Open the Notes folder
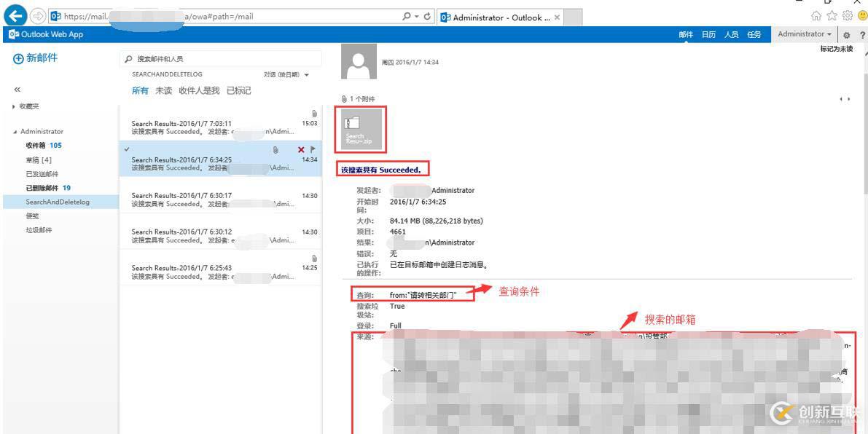The image size is (868, 434). [34, 216]
